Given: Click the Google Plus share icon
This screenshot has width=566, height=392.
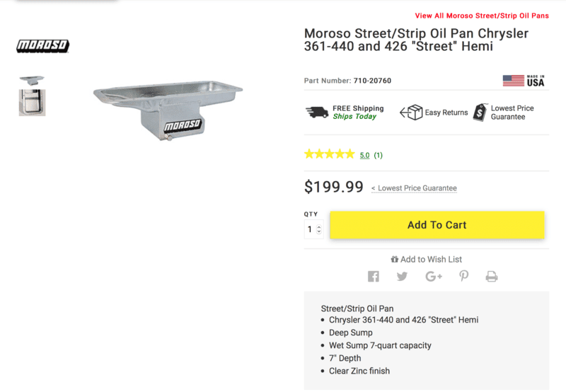Looking at the screenshot, I should click(434, 277).
